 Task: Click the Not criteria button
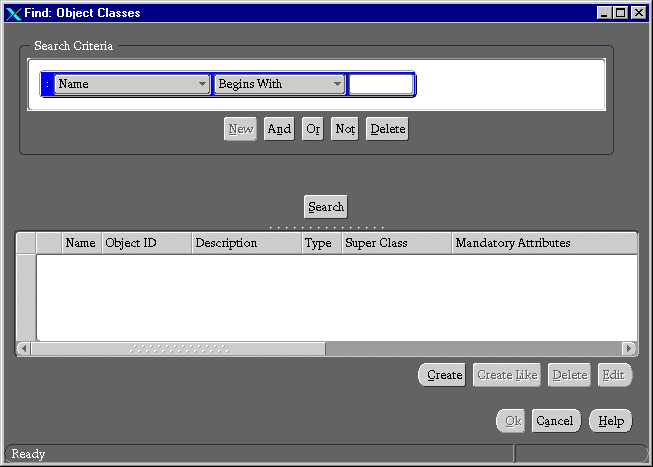pos(345,129)
